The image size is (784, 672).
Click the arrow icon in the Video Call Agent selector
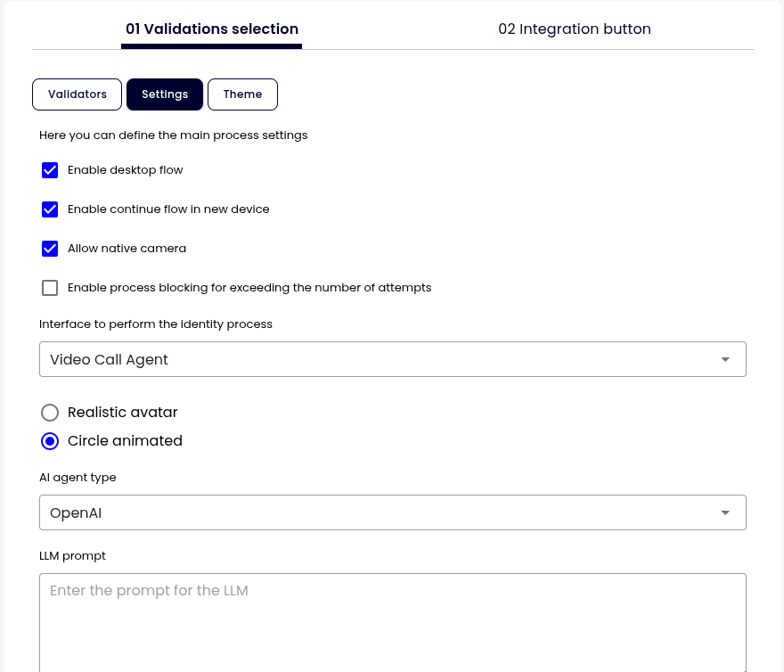pos(725,359)
